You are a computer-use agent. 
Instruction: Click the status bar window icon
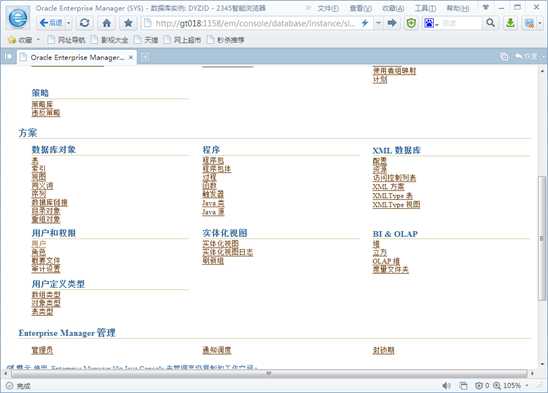click(463, 386)
